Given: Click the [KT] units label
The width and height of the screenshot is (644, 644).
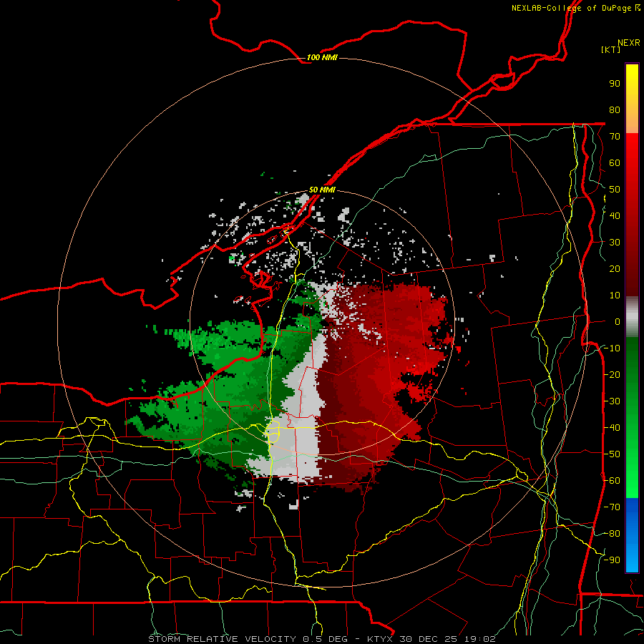Looking at the screenshot, I should point(611,49).
